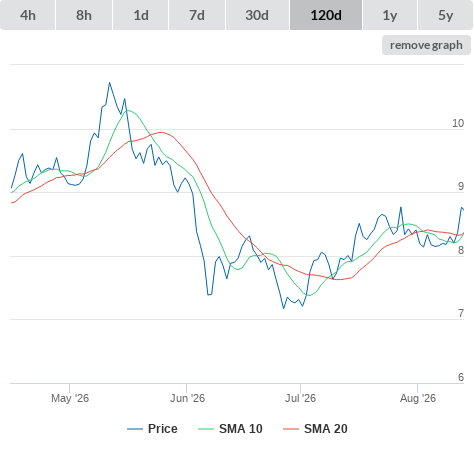The width and height of the screenshot is (474, 455).
Task: Click the green SMA 10 legend swatch
Action: [x=206, y=429]
